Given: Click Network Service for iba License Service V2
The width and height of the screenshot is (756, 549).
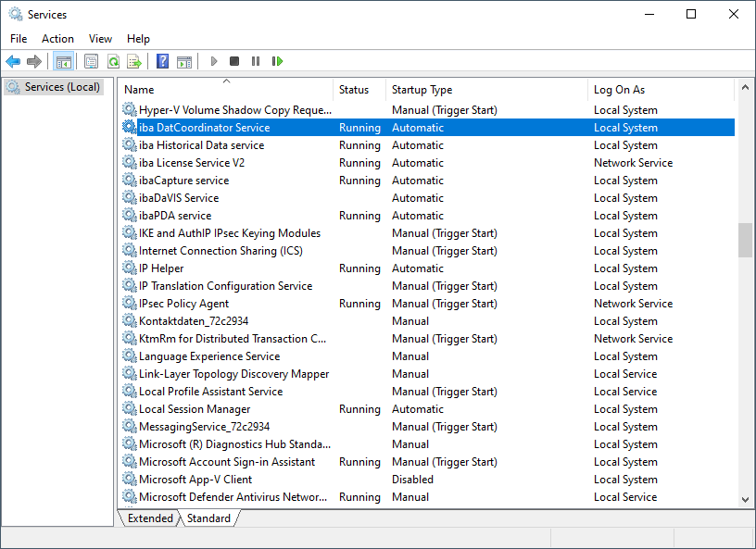Looking at the screenshot, I should pyautogui.click(x=633, y=162).
